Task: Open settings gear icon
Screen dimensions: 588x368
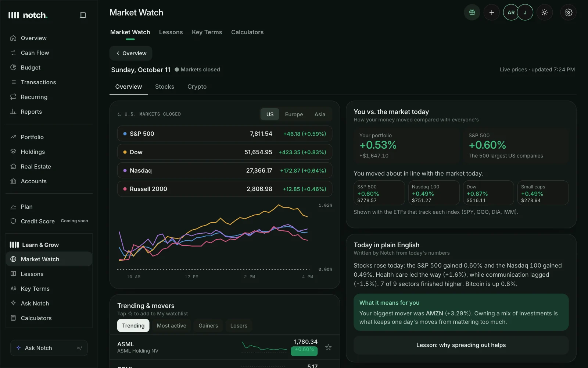Action: coord(569,13)
